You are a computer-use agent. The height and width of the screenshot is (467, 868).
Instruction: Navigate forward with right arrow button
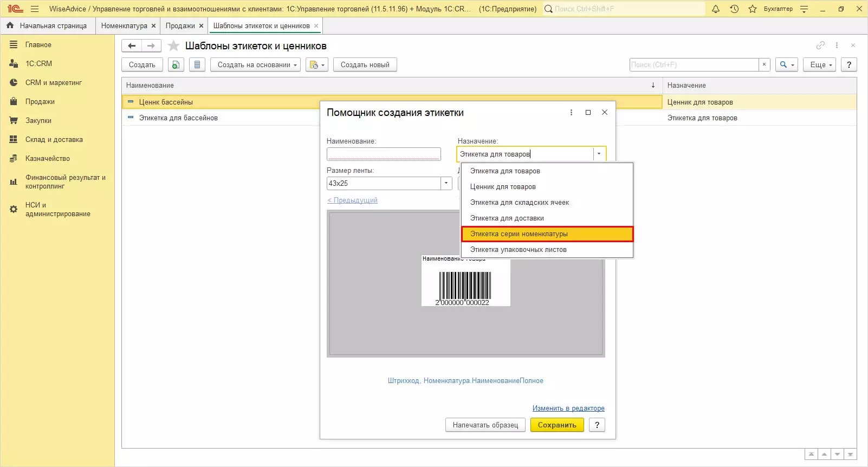click(x=151, y=46)
